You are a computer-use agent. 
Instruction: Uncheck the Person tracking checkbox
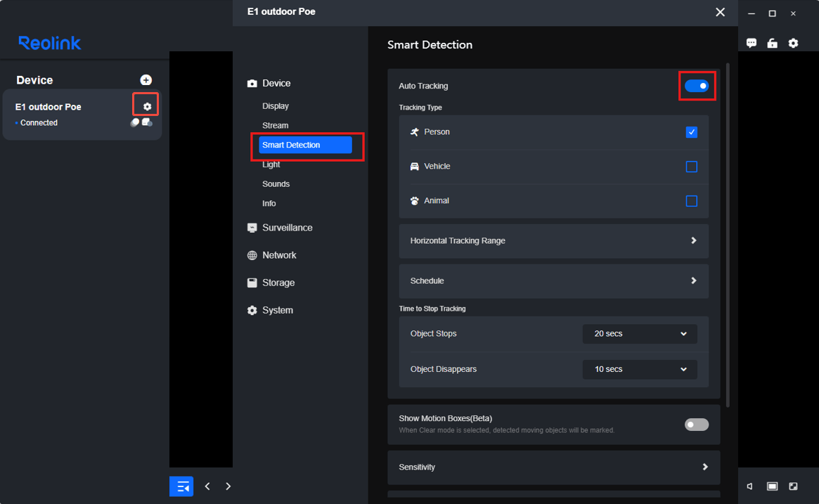coord(692,132)
